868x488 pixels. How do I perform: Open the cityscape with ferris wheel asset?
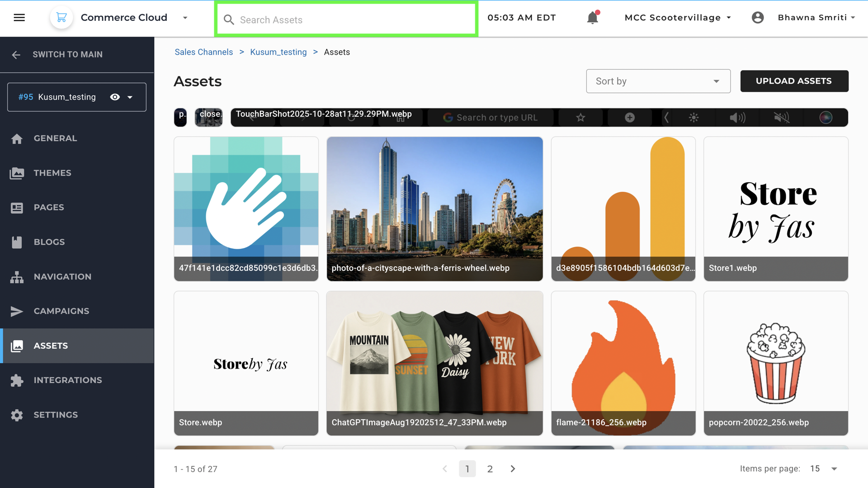(x=434, y=209)
